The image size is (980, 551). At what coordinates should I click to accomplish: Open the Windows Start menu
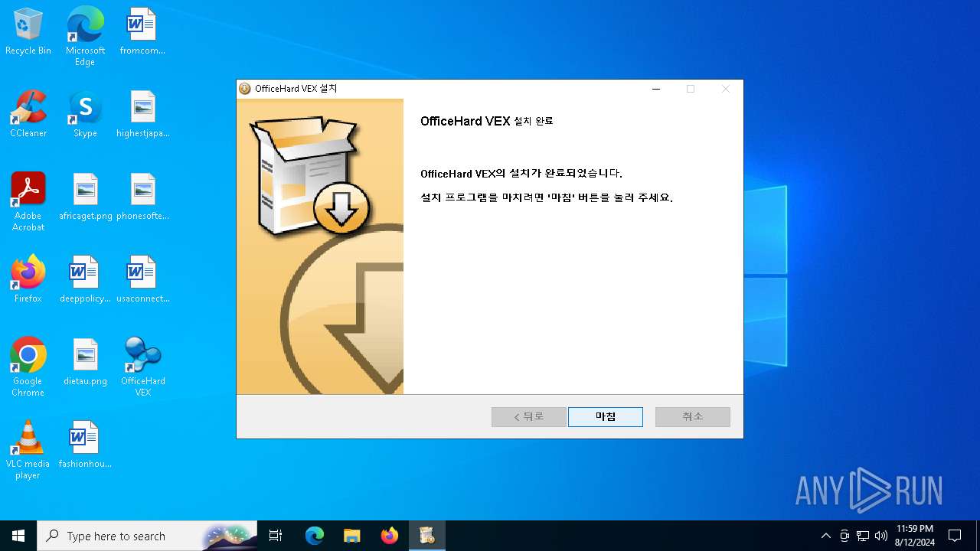(18, 536)
